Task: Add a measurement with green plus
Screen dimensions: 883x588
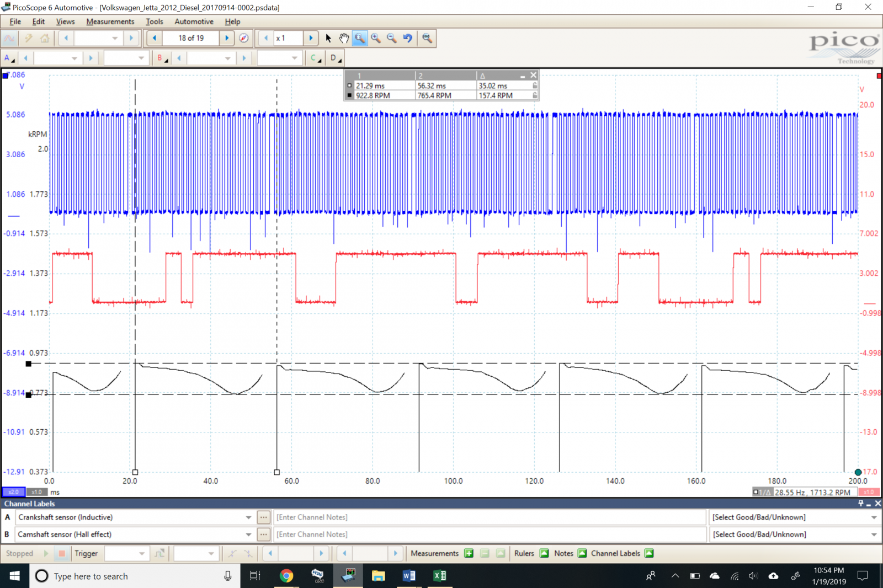Action: (x=469, y=553)
